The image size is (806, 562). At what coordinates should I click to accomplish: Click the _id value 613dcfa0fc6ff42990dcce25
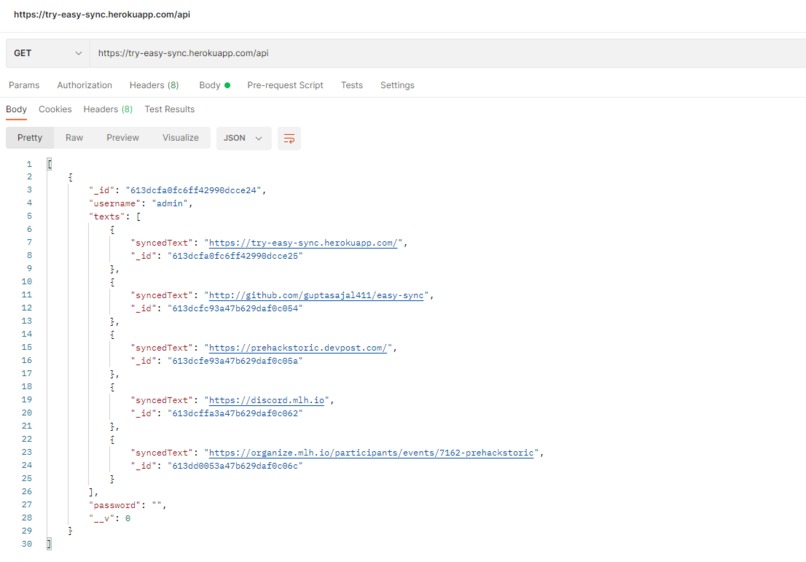click(235, 256)
